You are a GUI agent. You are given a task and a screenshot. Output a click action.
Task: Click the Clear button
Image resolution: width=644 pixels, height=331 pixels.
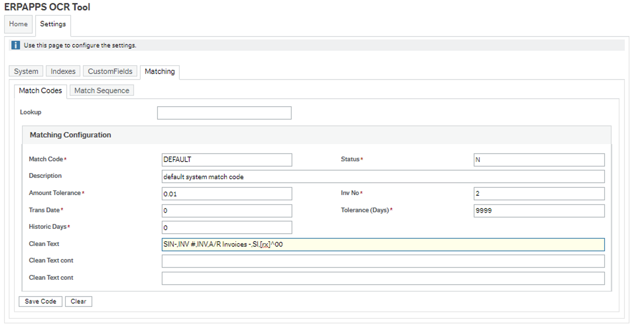tap(79, 302)
